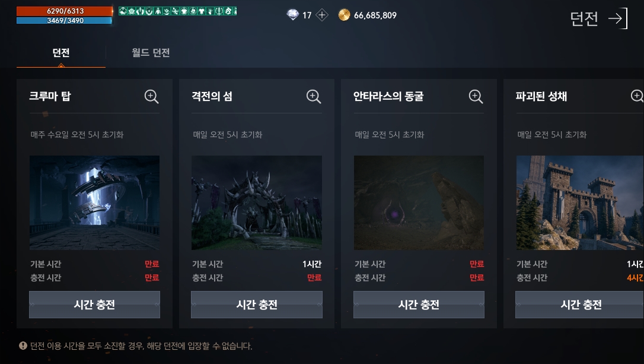Select the 안타라스의 동굴 dungeon thumbnail
Screen dimensions: 644x364
(x=419, y=202)
